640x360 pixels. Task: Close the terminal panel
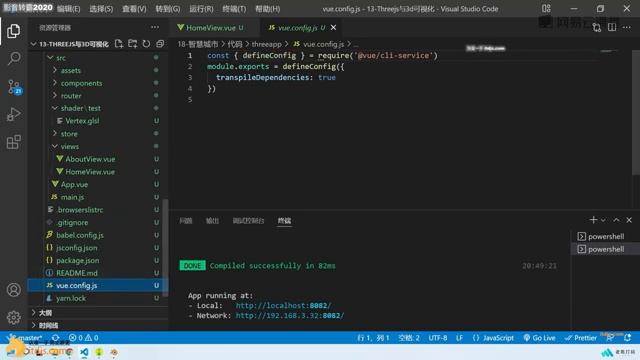pos(629,220)
